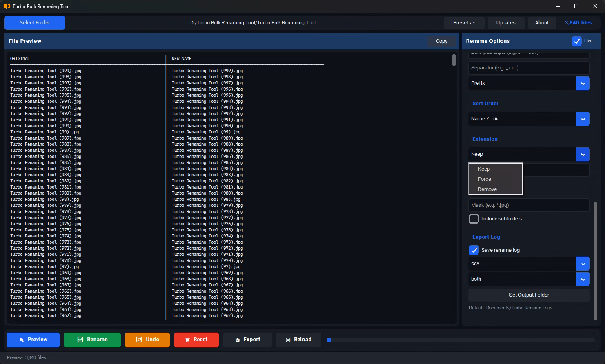Click the export icon on Export button

pyautogui.click(x=237, y=340)
